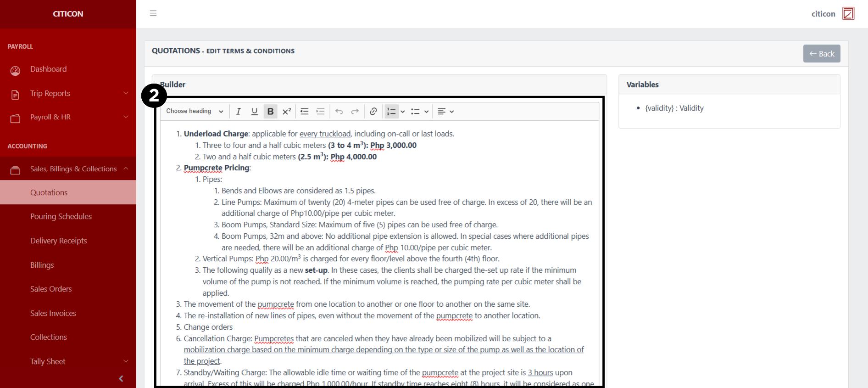868x388 pixels.
Task: Apply bulleted list formatting
Action: pyautogui.click(x=415, y=112)
